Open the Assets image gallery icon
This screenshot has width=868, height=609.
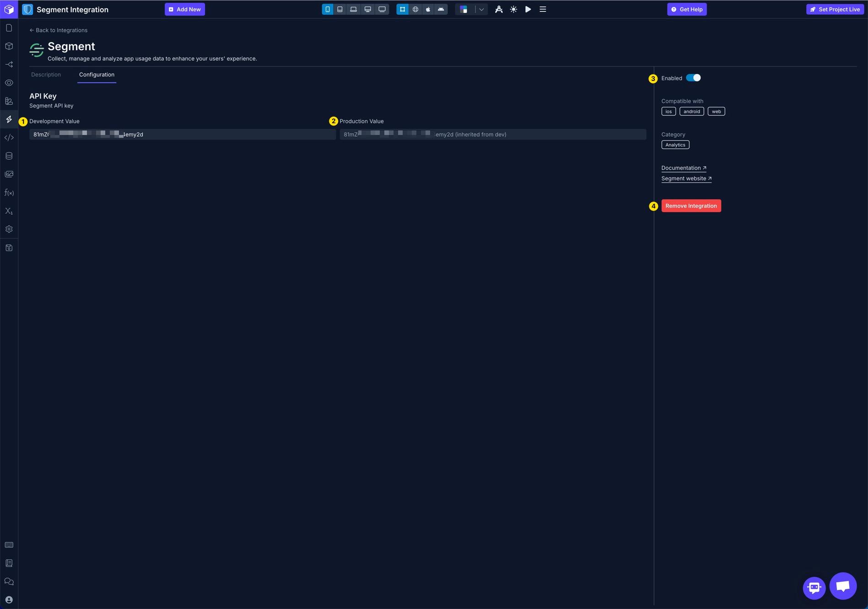coord(9,174)
